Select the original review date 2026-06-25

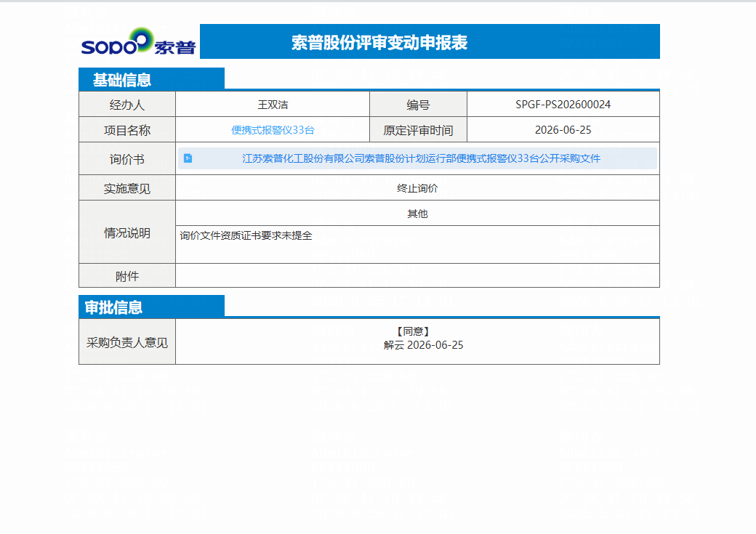tap(563, 130)
